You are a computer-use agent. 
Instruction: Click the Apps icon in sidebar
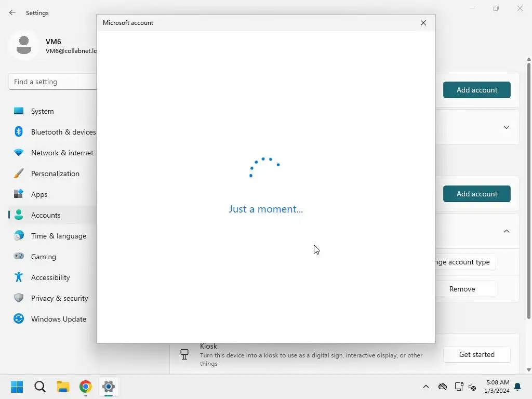click(19, 194)
